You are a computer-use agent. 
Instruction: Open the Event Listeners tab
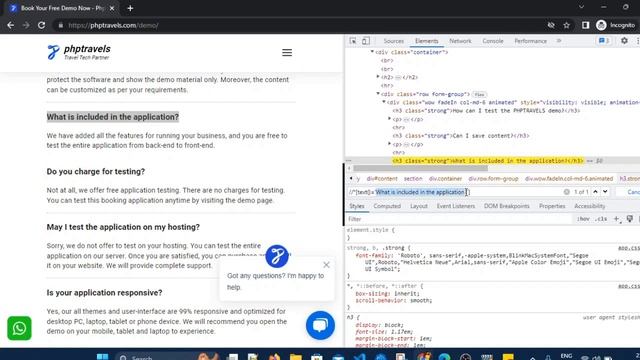(456, 206)
